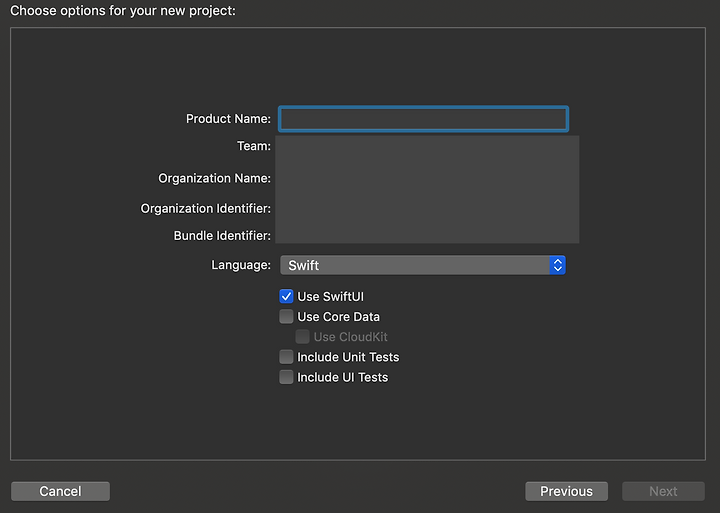Viewport: 720px width, 513px height.
Task: Open the Language dropdown showing Swift
Action: [422, 265]
